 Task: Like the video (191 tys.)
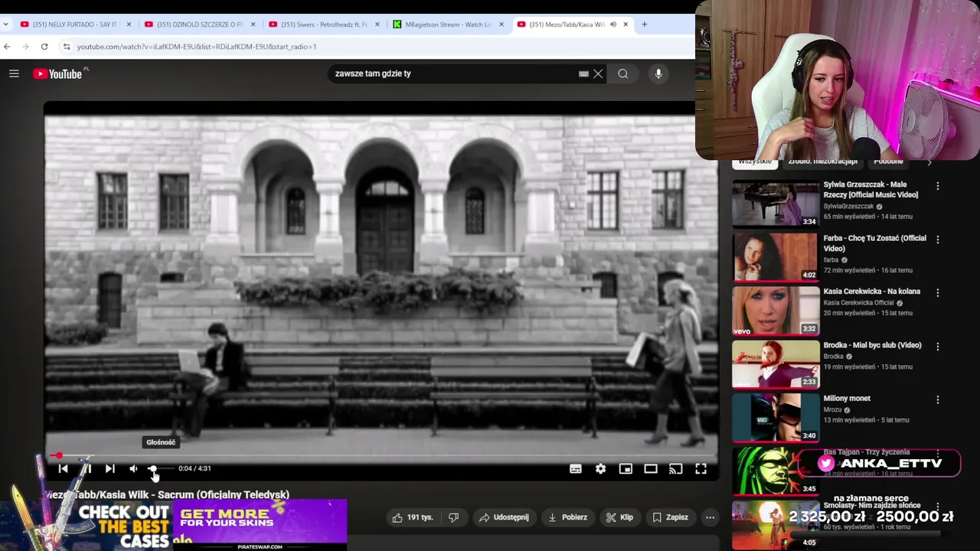point(413,517)
